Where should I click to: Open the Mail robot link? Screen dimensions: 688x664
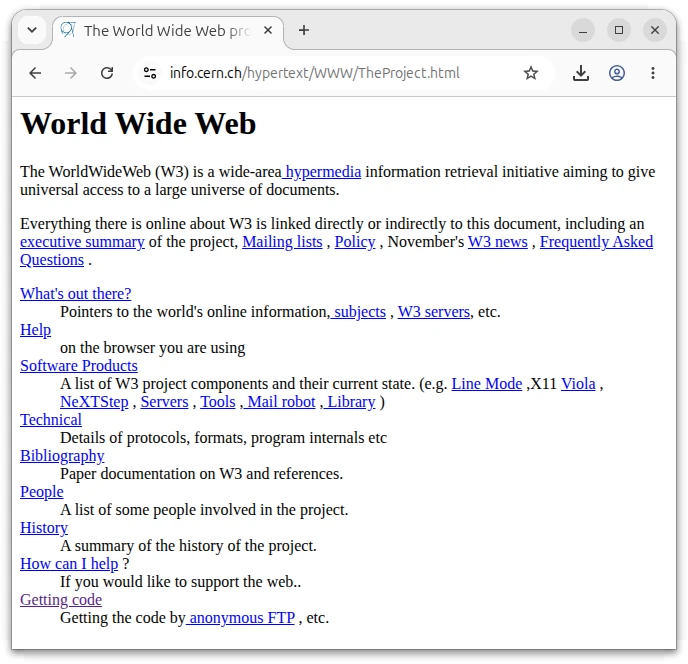(280, 402)
